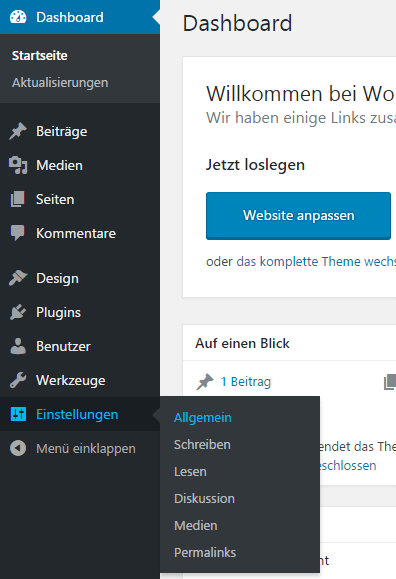
Task: Open the 1 Beitrag link
Action: pyautogui.click(x=246, y=381)
